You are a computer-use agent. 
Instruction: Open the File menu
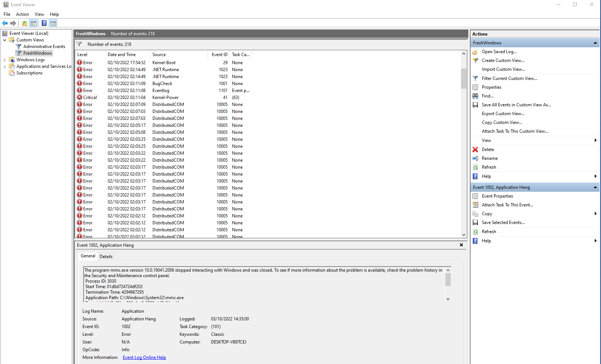(x=7, y=14)
